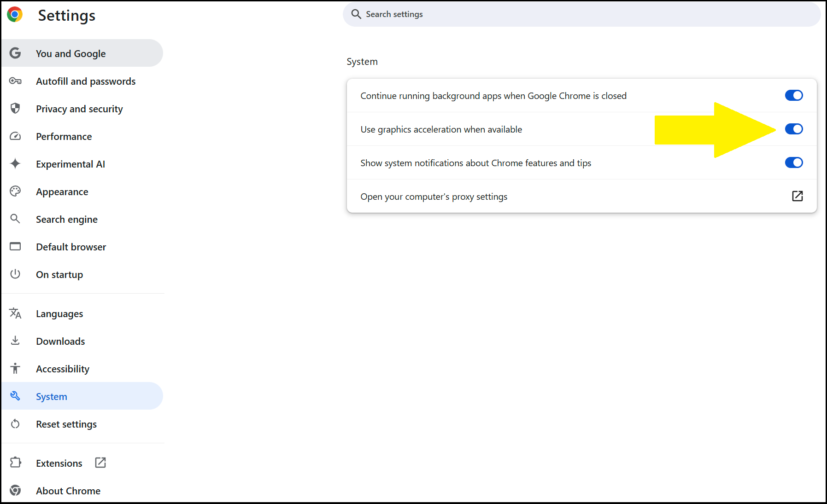This screenshot has height=504, width=827.
Task: Go to Autofill and passwords
Action: pyautogui.click(x=82, y=81)
